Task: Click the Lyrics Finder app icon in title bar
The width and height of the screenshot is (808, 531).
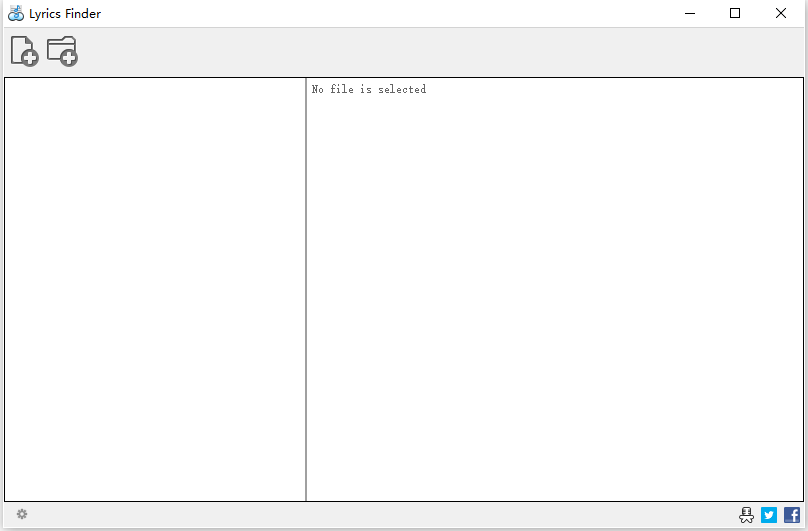Action: tap(16, 13)
